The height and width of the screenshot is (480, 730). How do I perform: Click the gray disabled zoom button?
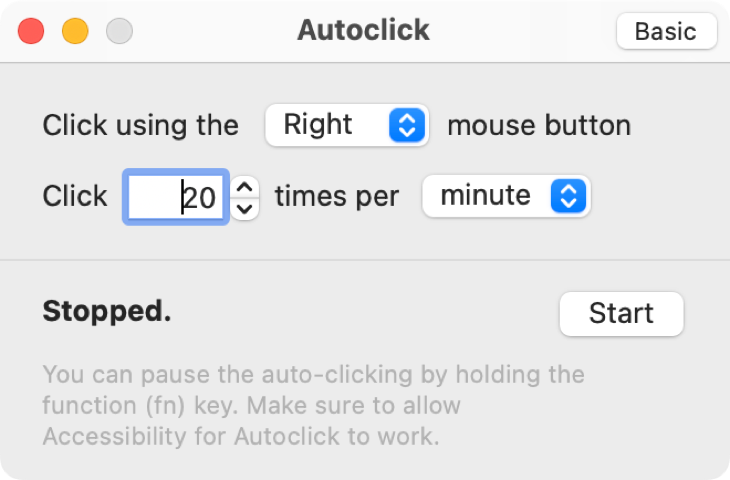(119, 31)
